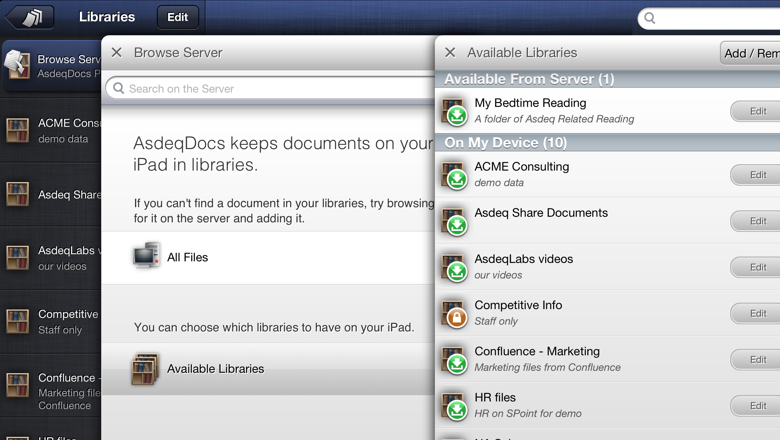Image resolution: width=780 pixels, height=440 pixels.
Task: Tap Confluence - Marketing library icon
Action: click(455, 359)
